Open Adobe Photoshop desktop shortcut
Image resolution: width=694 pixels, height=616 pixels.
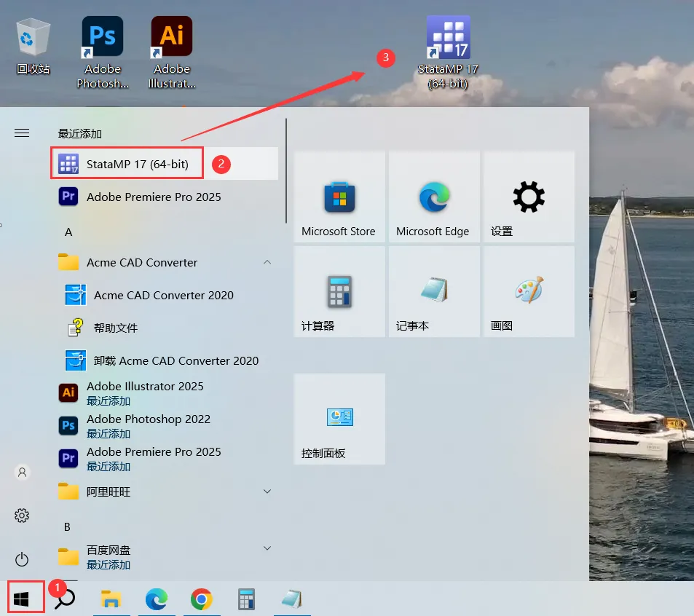[103, 52]
